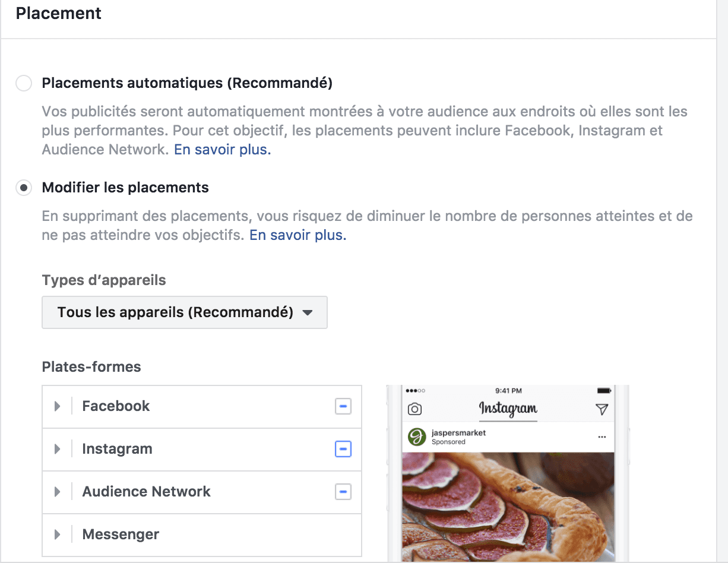728x563 pixels.
Task: Open the three-dot menu on sponsored post
Action: point(602,437)
